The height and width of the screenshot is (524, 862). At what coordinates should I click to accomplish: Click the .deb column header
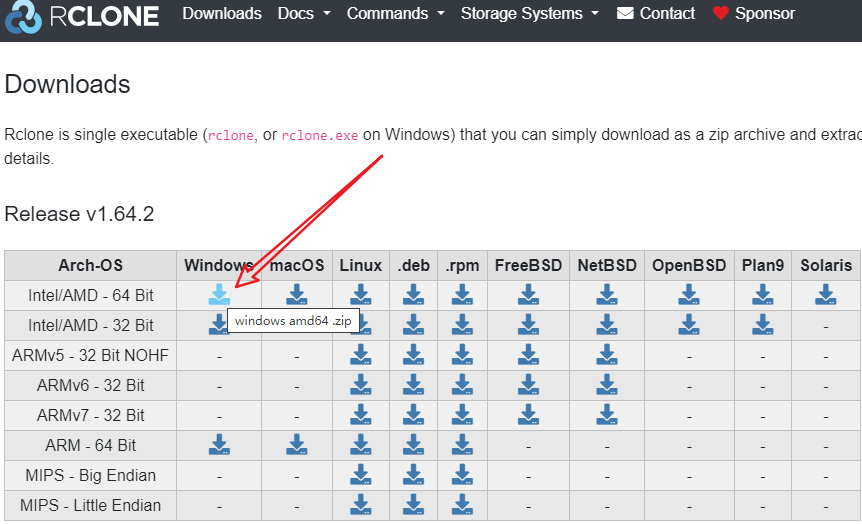point(413,266)
